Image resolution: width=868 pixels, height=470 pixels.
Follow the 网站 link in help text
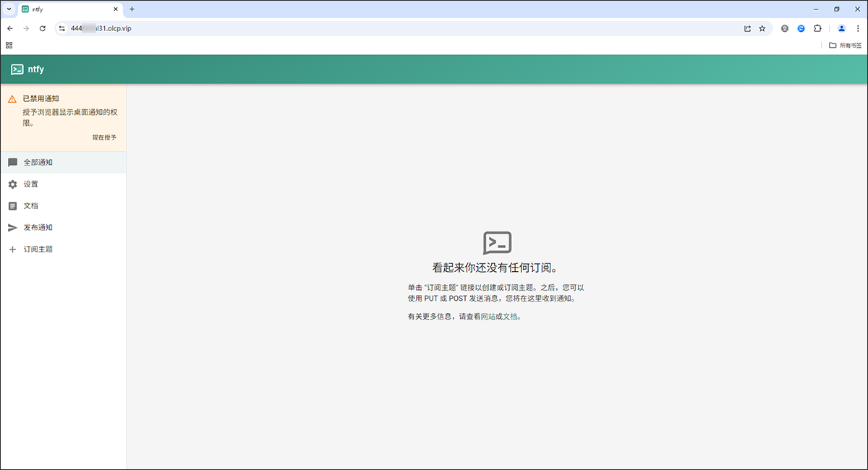488,317
